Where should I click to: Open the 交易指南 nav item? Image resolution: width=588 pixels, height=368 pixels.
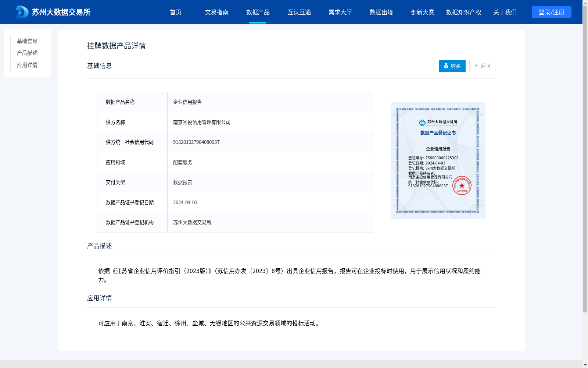(x=217, y=12)
